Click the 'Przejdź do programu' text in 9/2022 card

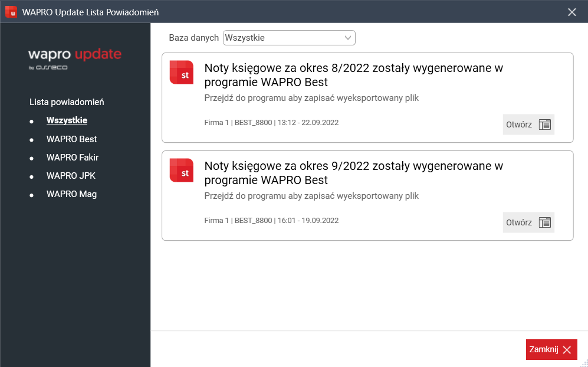(311, 196)
